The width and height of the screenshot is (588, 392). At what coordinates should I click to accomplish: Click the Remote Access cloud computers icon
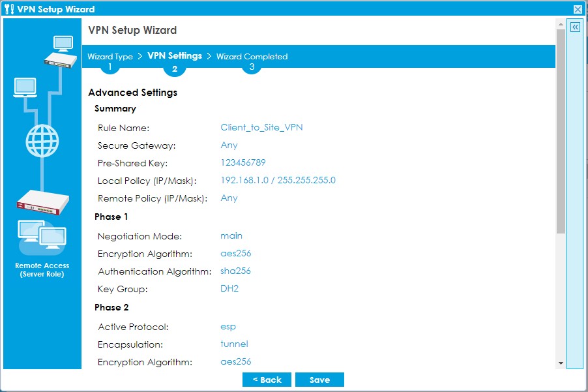click(42, 238)
